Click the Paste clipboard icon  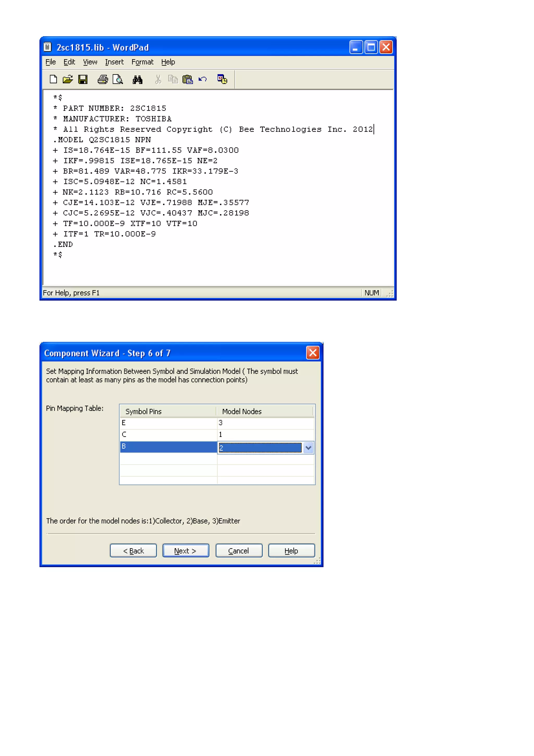tap(187, 79)
